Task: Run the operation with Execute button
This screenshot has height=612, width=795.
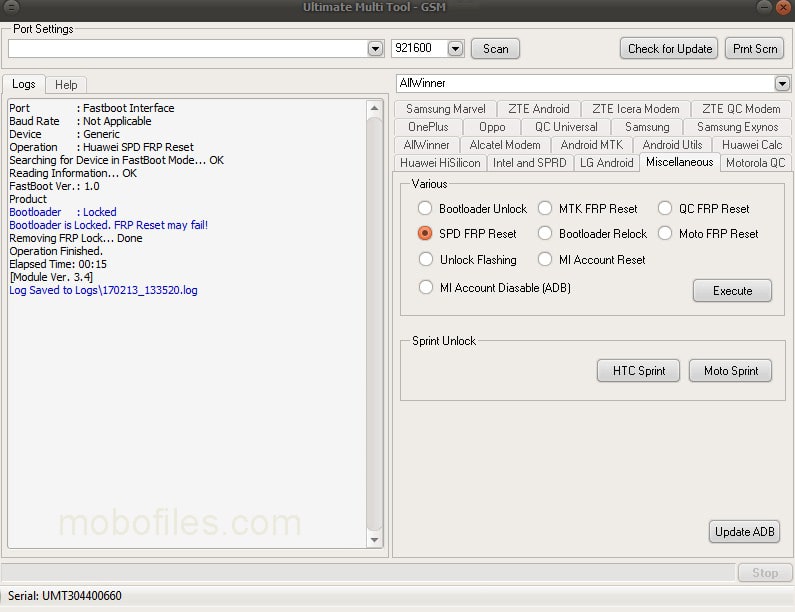Action: coord(732,291)
